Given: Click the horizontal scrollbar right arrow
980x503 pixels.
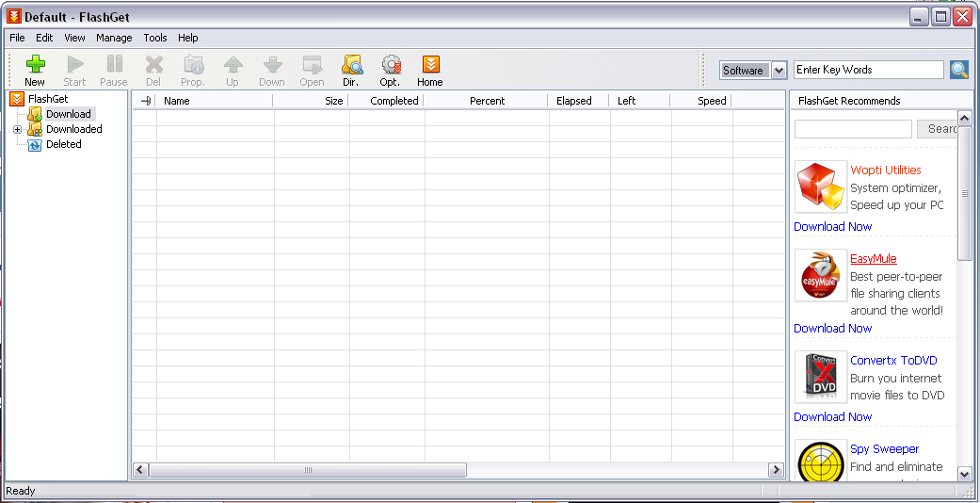Looking at the screenshot, I should (x=776, y=469).
